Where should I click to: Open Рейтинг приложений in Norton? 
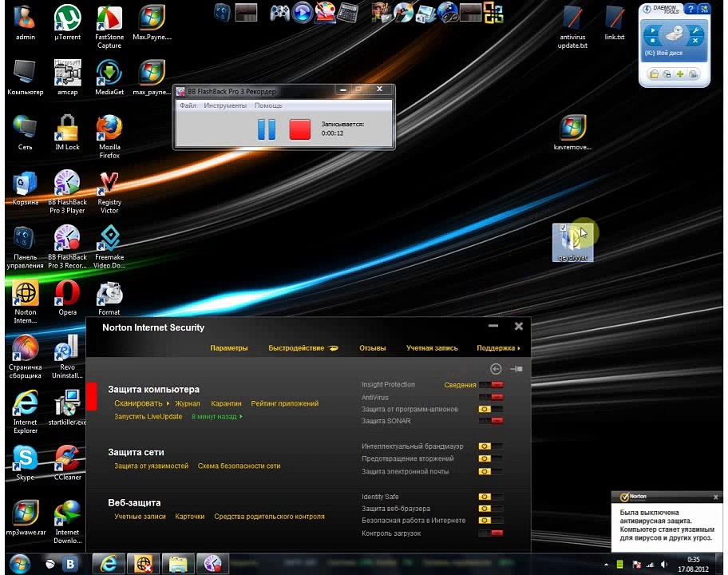[x=285, y=403]
